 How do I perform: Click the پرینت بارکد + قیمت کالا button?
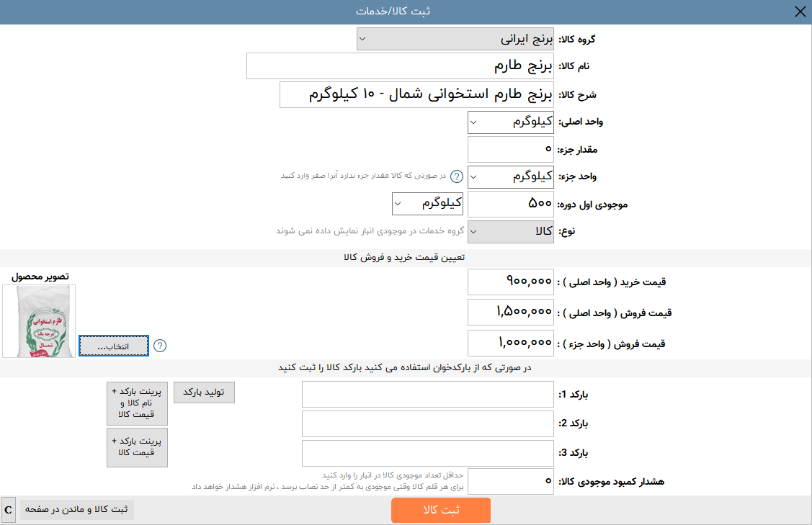point(137,447)
